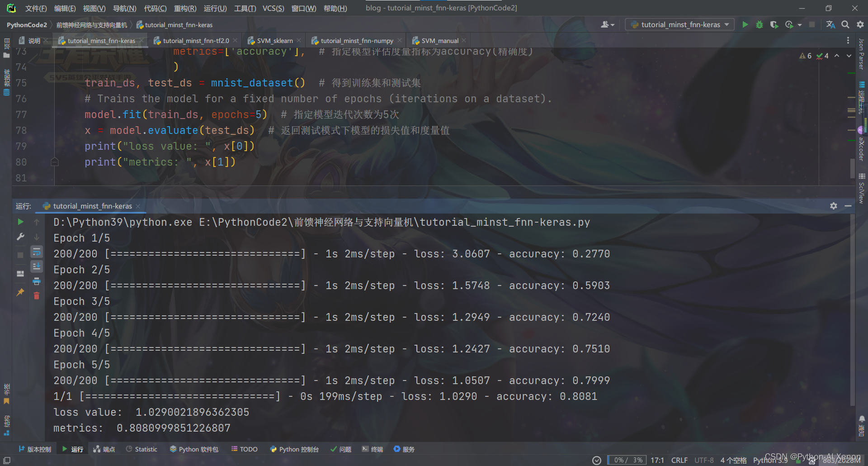Open the translate icon in toolbar
Screen dimensions: 868x466
[830, 24]
